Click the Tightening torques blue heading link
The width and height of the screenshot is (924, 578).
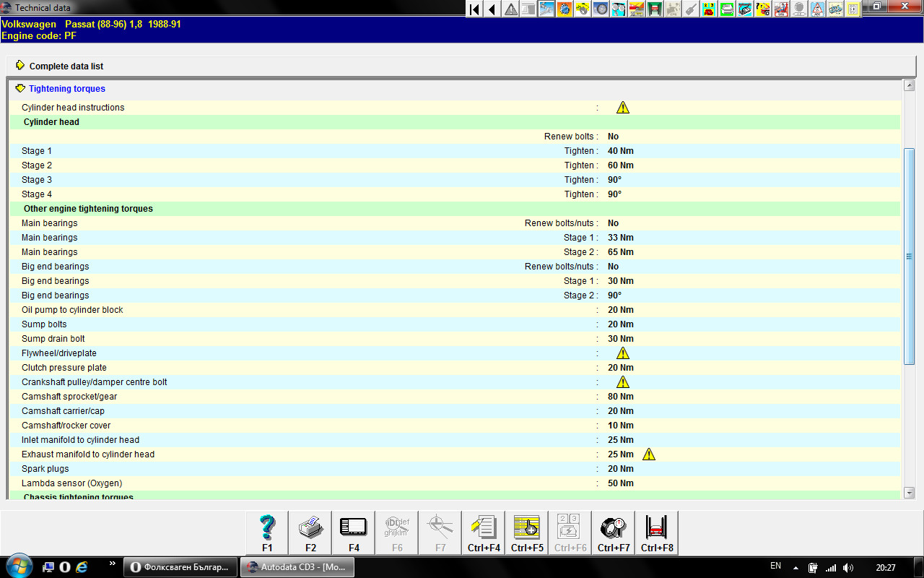point(67,89)
